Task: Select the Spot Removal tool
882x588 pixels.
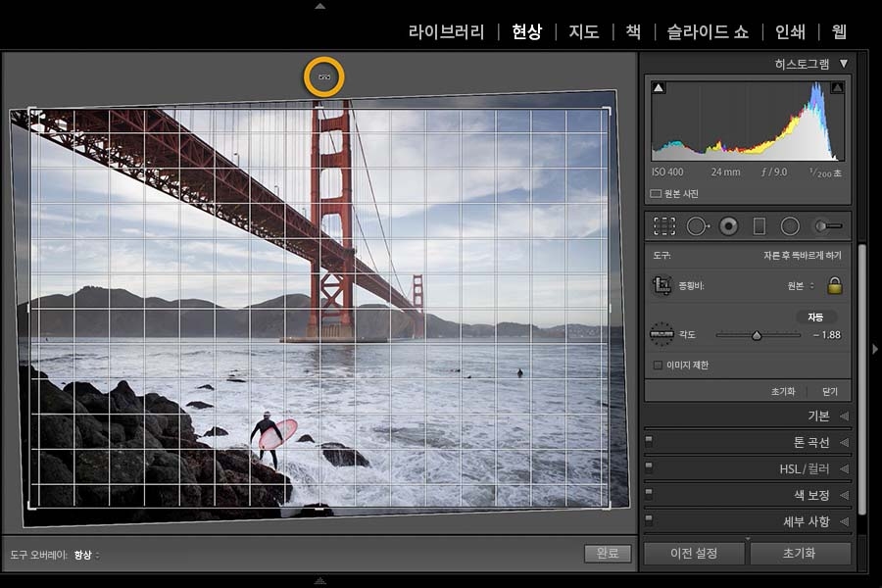Action: (698, 226)
